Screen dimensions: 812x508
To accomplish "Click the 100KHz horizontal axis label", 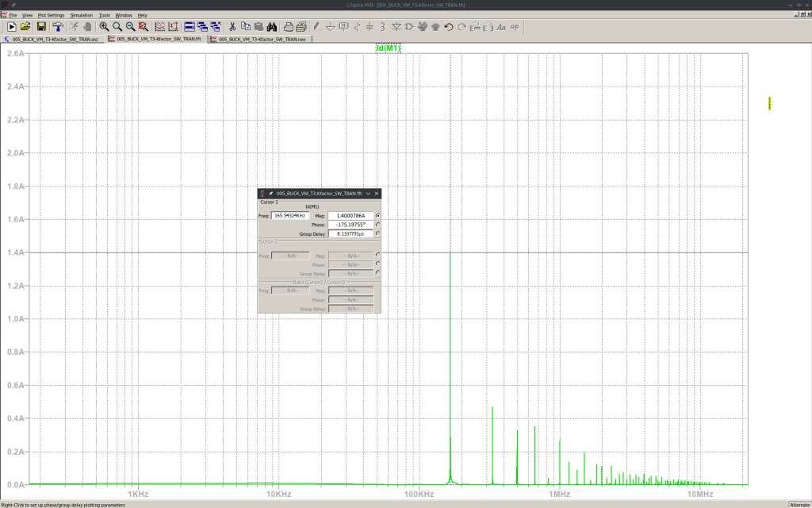I will click(419, 494).
